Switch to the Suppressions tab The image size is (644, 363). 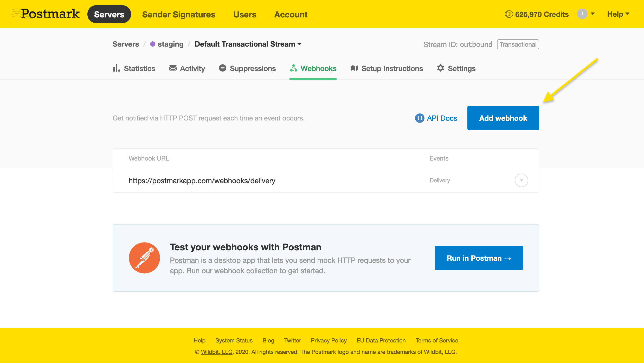point(247,68)
